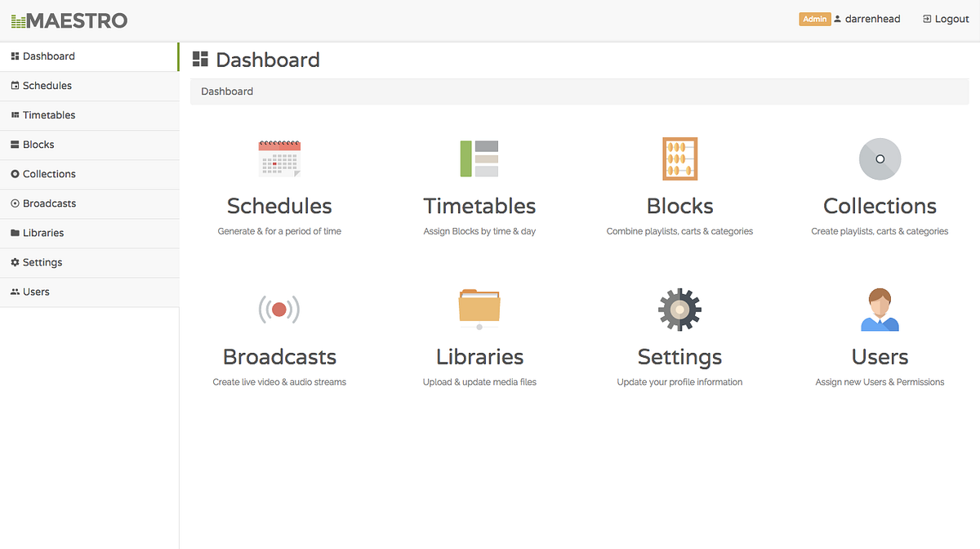Open the Users avatar icon
Image resolution: width=980 pixels, height=549 pixels.
[880, 310]
